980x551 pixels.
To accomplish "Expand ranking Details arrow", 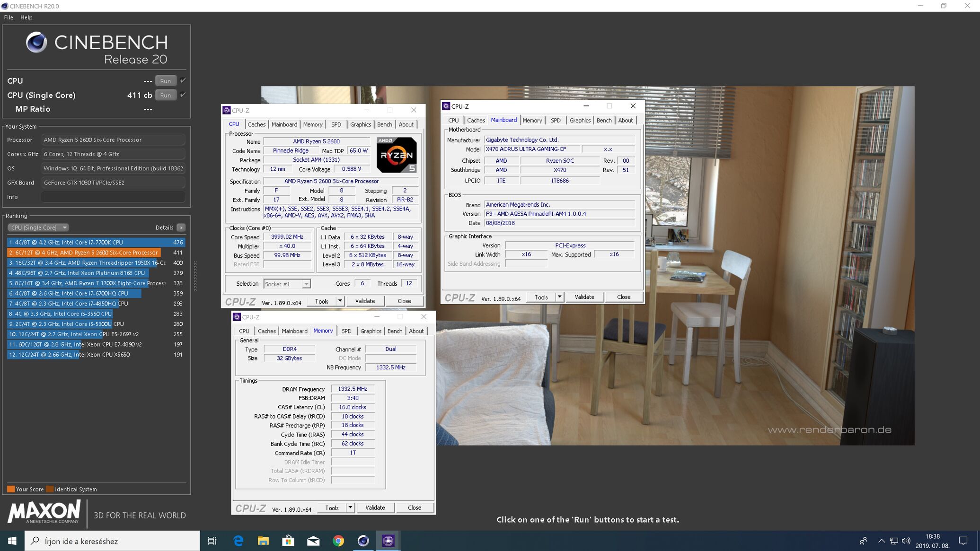I will (x=181, y=227).
